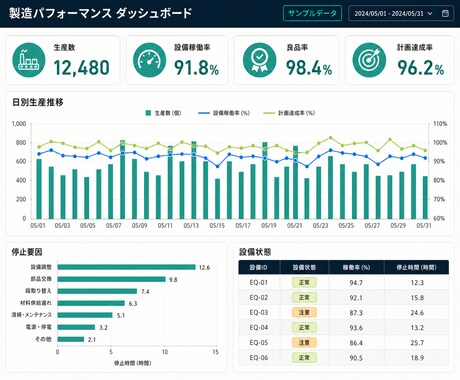Click the 停止要因 panel title
460x380 pixels.
27,252
